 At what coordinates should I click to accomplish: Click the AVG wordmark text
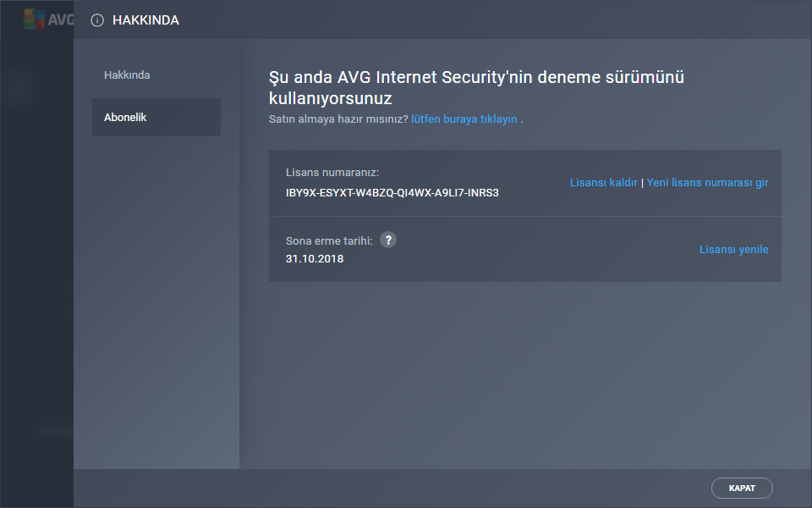[61, 19]
